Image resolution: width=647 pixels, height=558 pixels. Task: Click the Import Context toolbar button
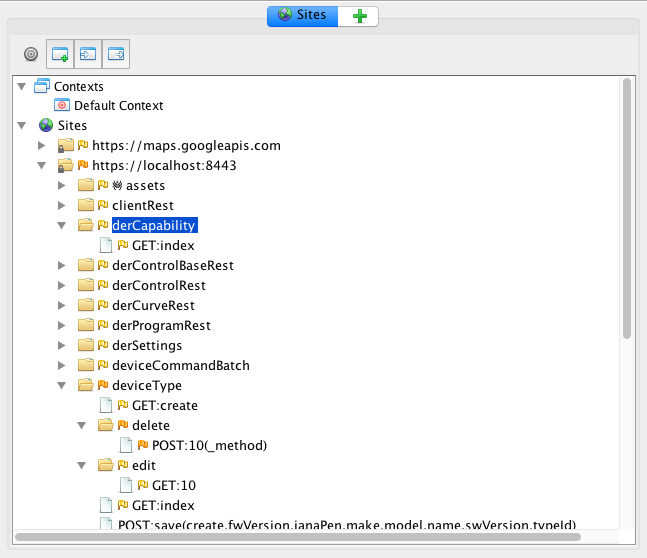(x=88, y=54)
